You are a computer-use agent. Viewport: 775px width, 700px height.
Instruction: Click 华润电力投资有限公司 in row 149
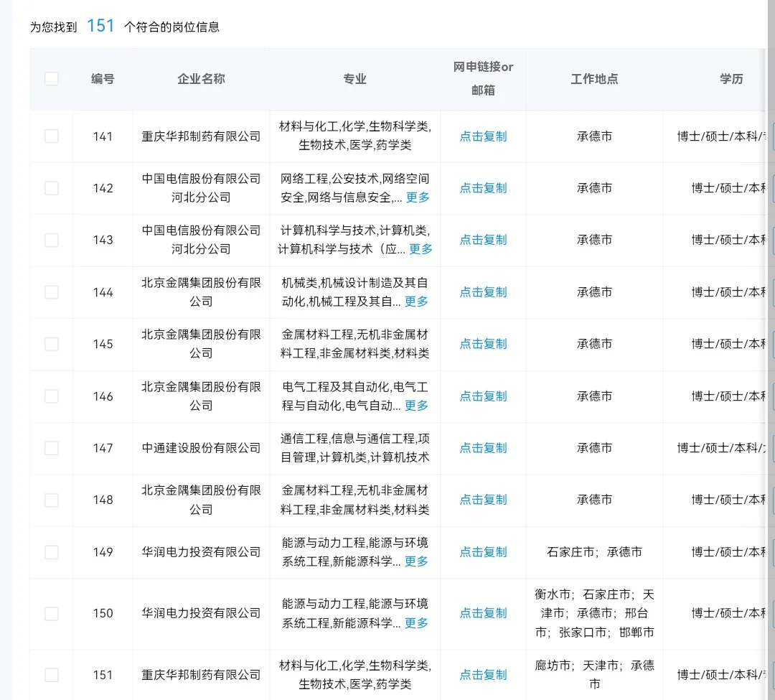(x=201, y=551)
